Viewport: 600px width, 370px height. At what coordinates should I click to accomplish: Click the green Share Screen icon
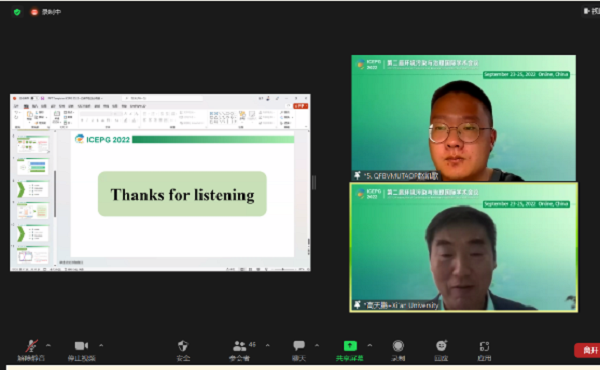[x=350, y=346]
